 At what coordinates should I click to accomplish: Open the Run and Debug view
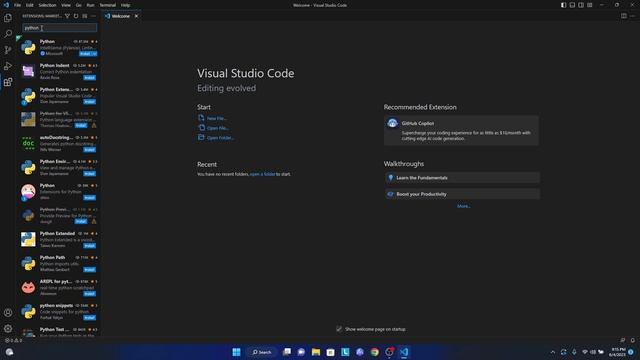8,66
